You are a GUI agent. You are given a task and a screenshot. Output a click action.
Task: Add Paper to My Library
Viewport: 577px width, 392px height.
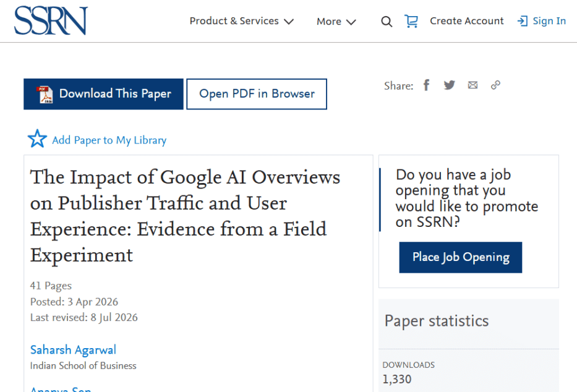[x=109, y=140]
